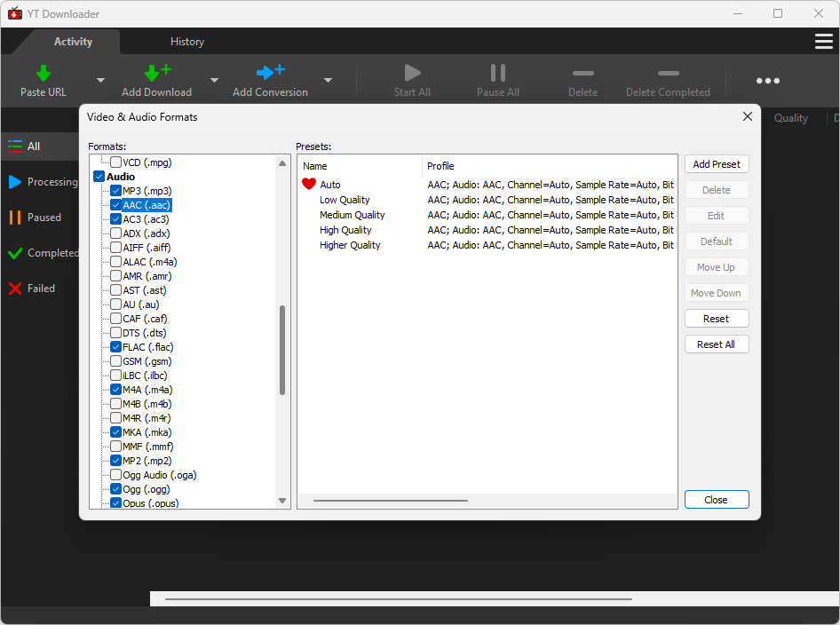Switch to the Activity tab
The height and width of the screenshot is (625, 840).
pyautogui.click(x=73, y=42)
